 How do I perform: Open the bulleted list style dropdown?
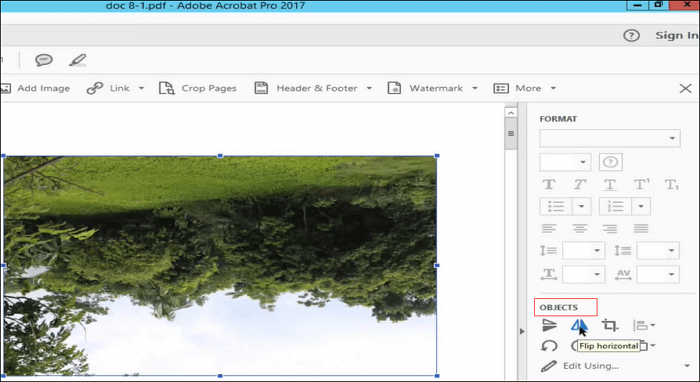point(581,207)
